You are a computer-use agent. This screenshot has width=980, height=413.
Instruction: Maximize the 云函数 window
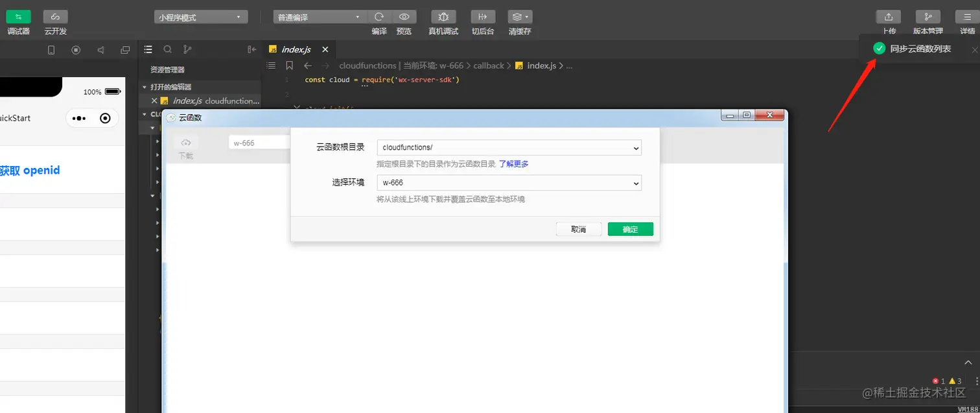[x=747, y=115]
